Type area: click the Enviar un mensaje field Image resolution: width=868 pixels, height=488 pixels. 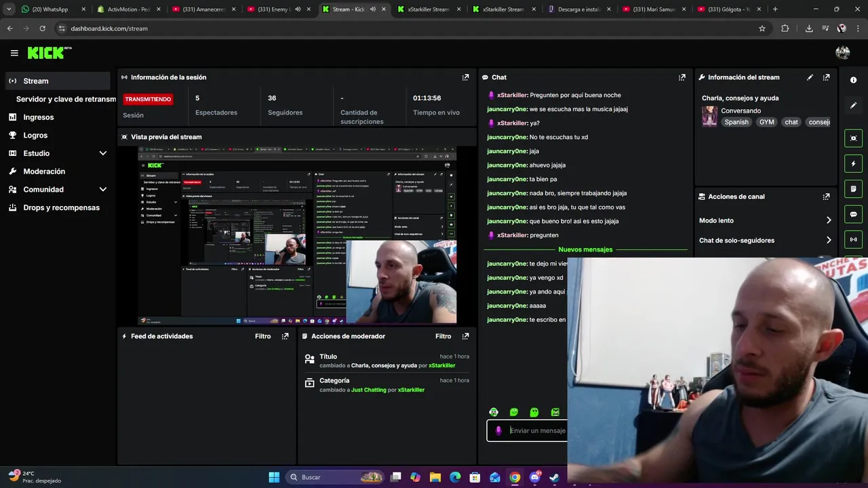pyautogui.click(x=528, y=430)
